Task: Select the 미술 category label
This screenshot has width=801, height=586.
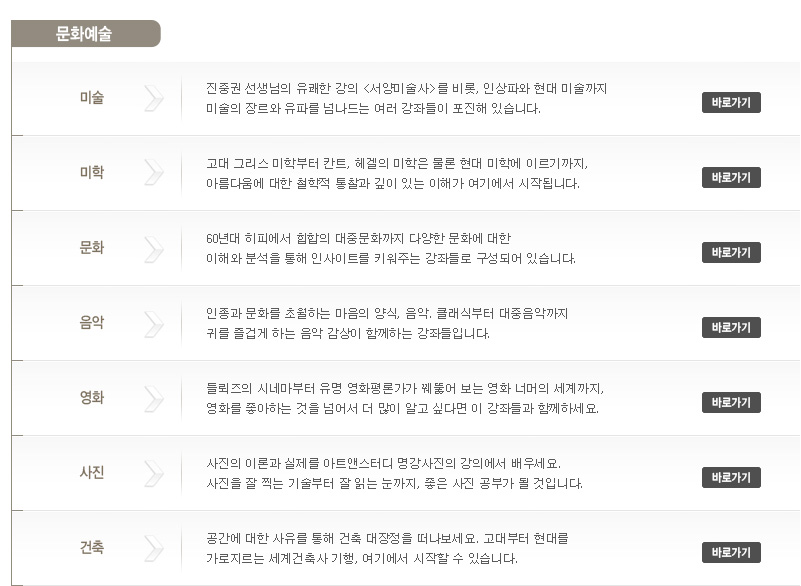Action: click(92, 97)
